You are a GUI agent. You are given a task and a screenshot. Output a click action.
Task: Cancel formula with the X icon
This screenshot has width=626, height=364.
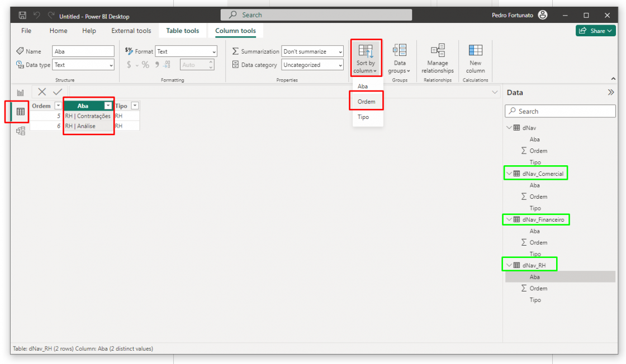[x=42, y=92]
